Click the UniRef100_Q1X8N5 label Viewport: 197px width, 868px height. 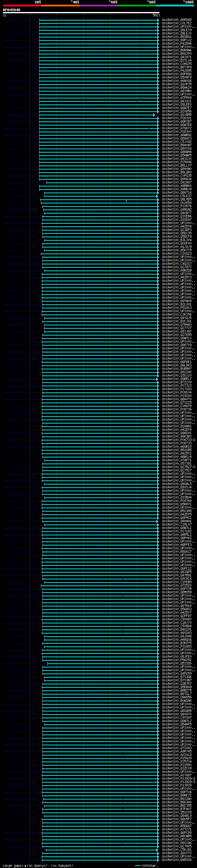(x=176, y=115)
